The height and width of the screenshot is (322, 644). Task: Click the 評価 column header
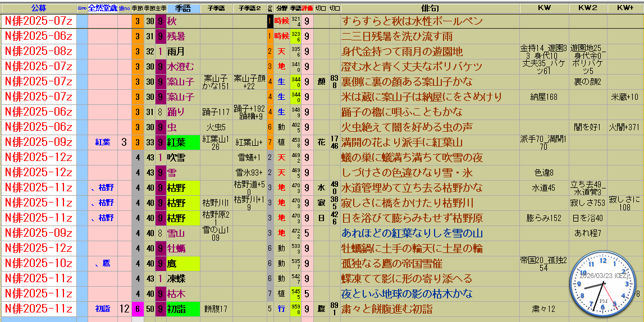(307, 8)
